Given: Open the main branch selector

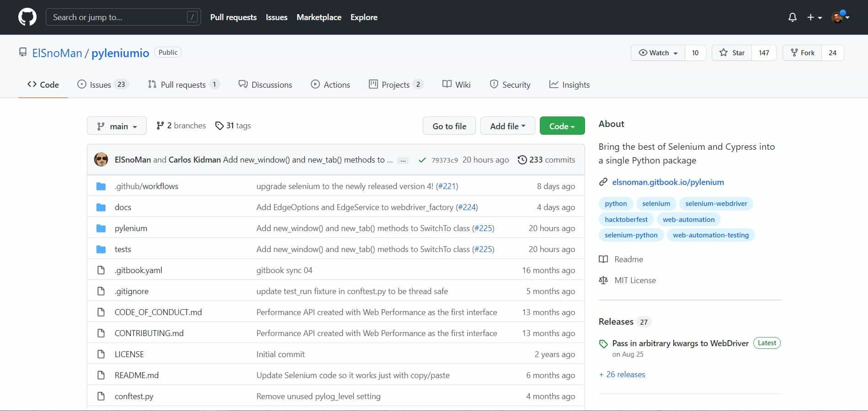Looking at the screenshot, I should pos(117,126).
